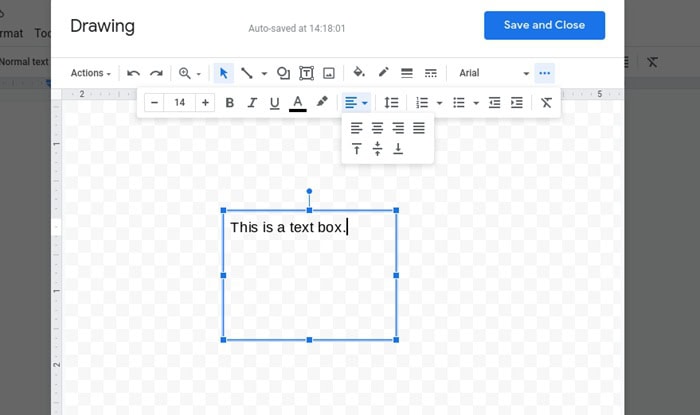Image resolution: width=700 pixels, height=415 pixels.
Task: Open the Arial font dropdown
Action: coord(493,73)
